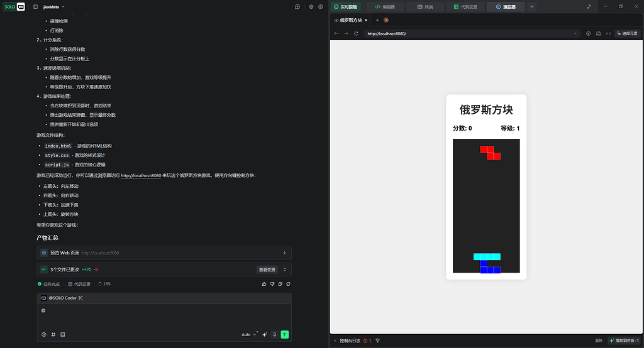
Task: Click the console error count indicator
Action: [367, 340]
